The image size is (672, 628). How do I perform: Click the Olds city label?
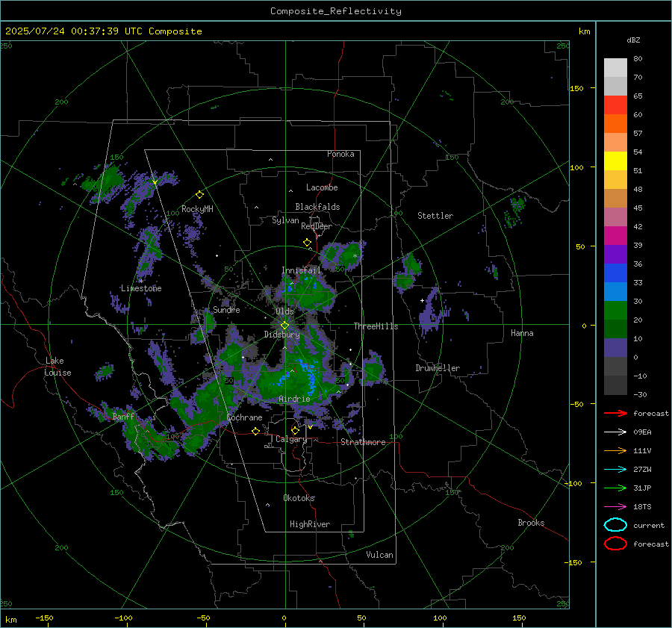(x=284, y=311)
